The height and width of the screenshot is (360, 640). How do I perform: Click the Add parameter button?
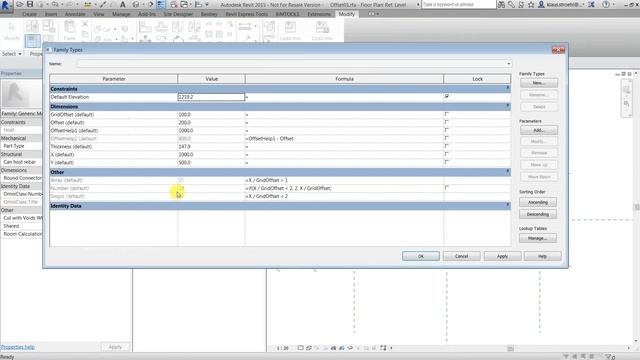pyautogui.click(x=539, y=130)
